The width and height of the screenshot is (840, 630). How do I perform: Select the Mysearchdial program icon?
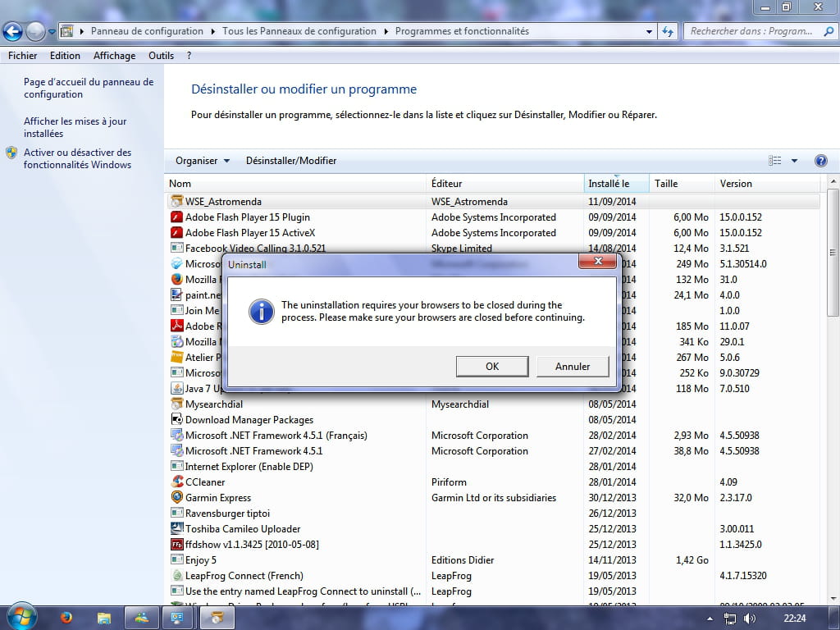click(x=176, y=404)
